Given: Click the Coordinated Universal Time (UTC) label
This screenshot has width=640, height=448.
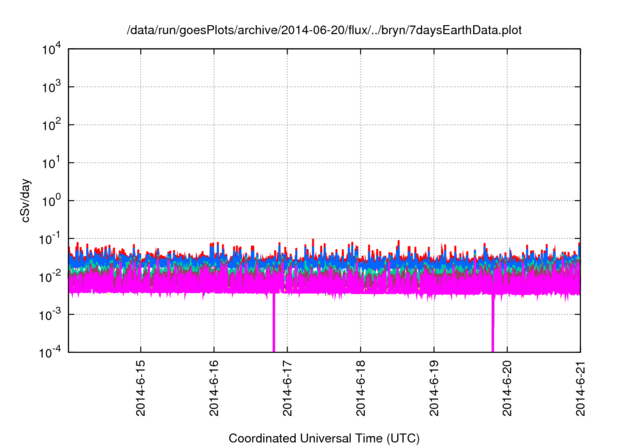Looking at the screenshot, I should tap(324, 438).
